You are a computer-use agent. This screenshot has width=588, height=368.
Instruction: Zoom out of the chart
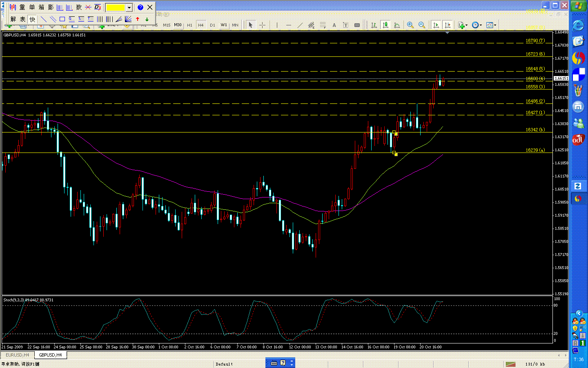pyautogui.click(x=422, y=25)
